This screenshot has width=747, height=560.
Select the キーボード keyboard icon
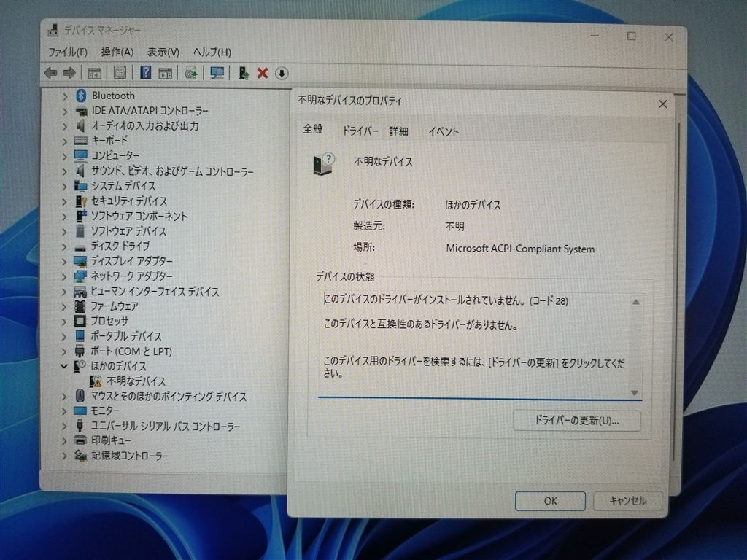pos(80,141)
